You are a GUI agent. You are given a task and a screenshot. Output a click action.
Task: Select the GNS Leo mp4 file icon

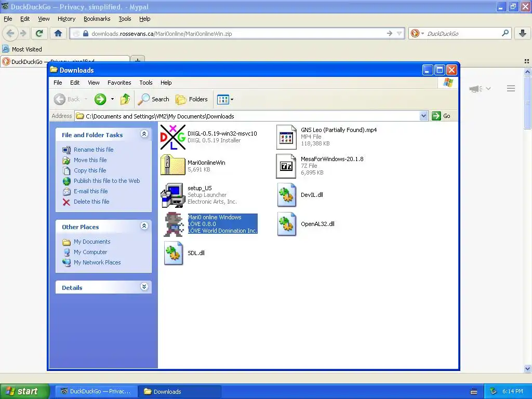click(286, 137)
